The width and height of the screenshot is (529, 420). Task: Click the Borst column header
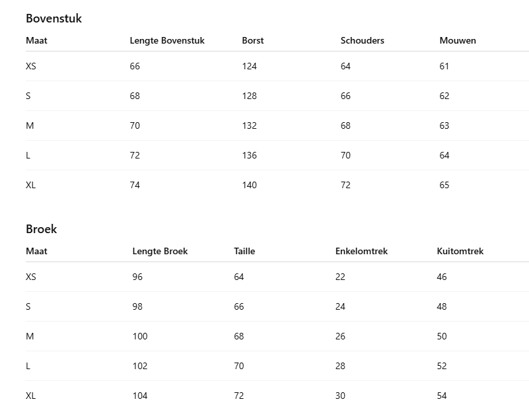pyautogui.click(x=253, y=40)
